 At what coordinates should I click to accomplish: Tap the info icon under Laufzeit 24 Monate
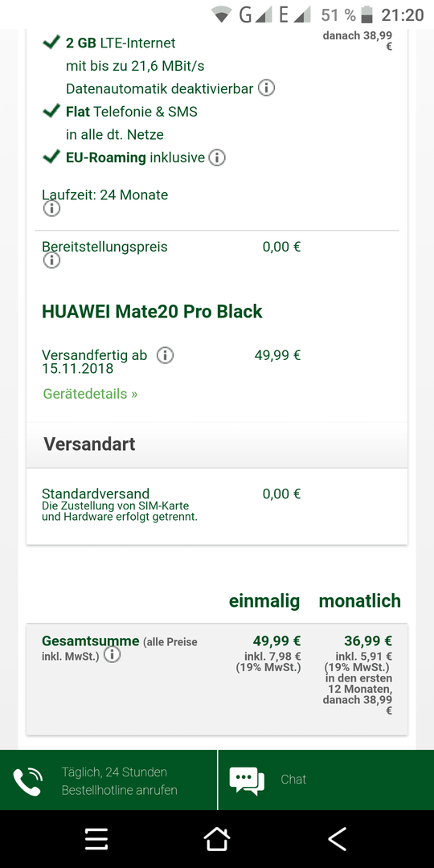coord(51,209)
